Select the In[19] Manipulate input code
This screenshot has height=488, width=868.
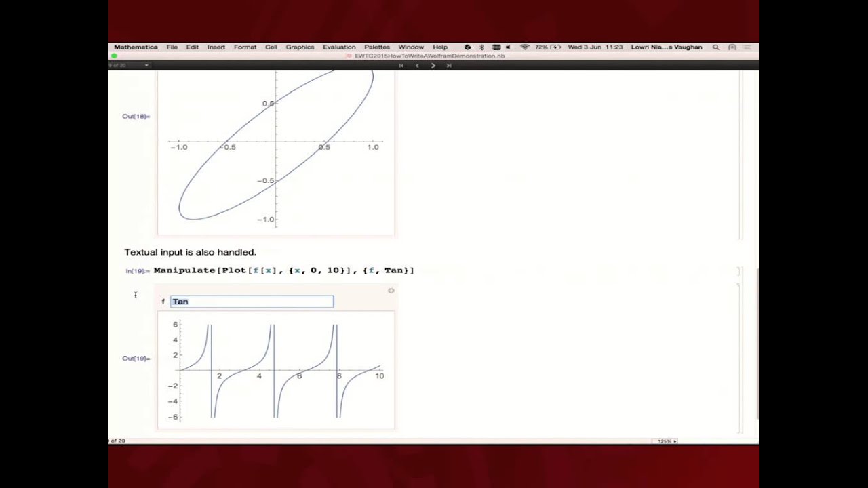tap(283, 270)
